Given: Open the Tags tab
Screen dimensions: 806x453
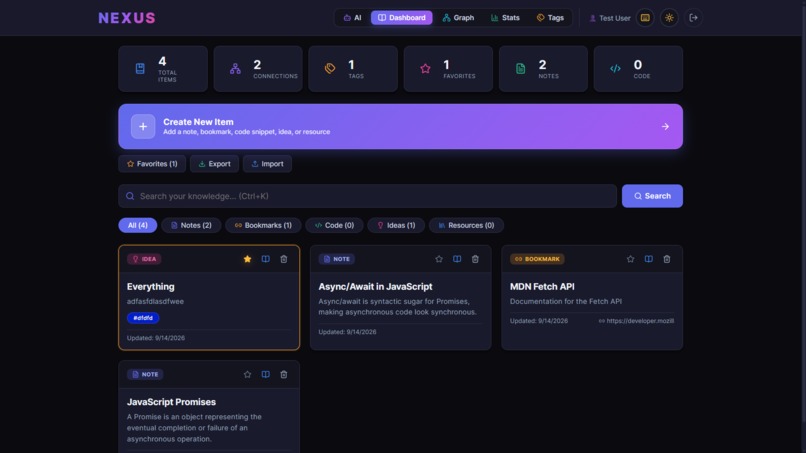Looking at the screenshot, I should point(550,17).
